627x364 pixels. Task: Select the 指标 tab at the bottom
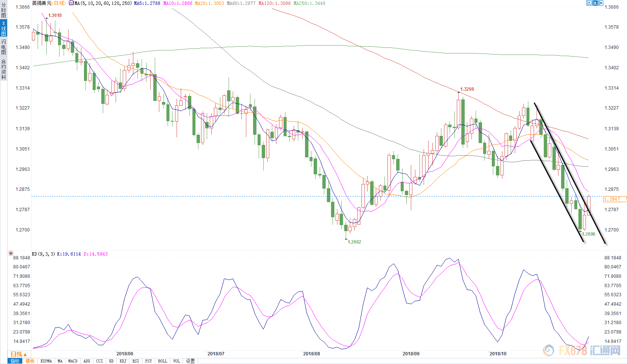pyautogui.click(x=15, y=361)
